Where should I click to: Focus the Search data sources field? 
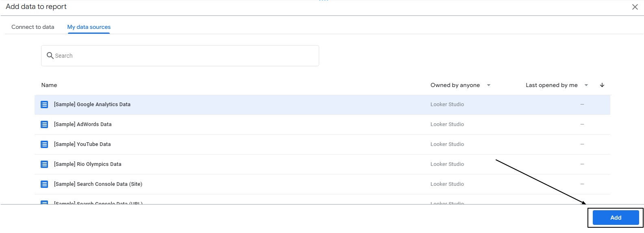(x=180, y=56)
